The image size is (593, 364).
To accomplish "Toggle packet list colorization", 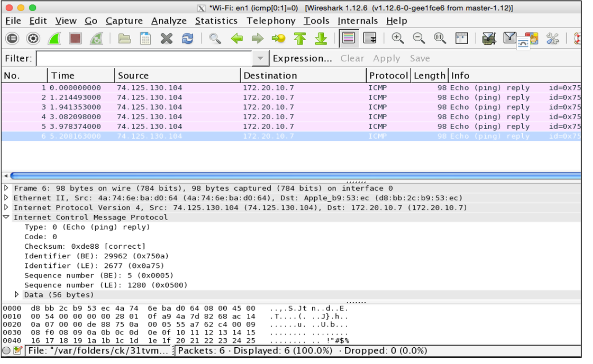I will 349,39.
